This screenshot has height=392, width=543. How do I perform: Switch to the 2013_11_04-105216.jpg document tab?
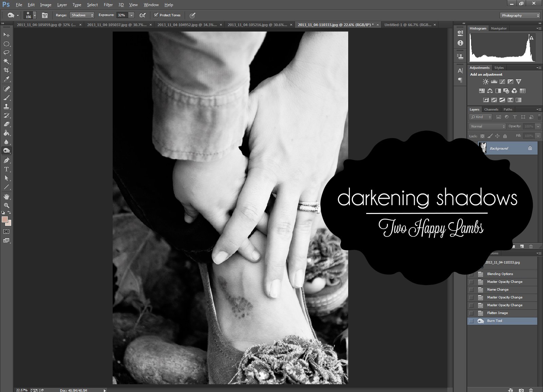257,25
